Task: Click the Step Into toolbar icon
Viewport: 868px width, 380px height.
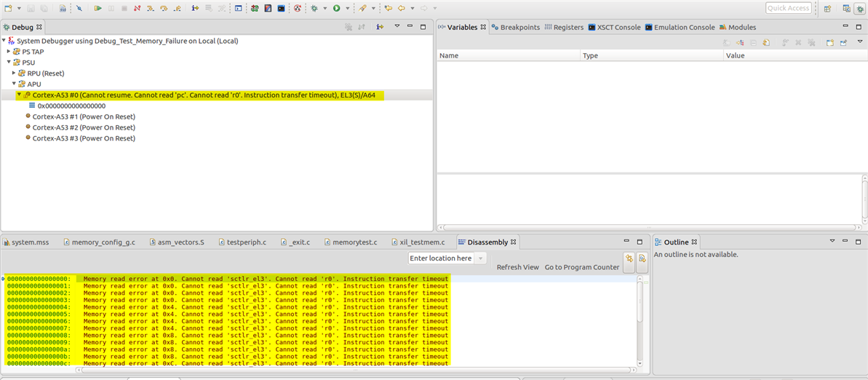Action: pos(150,8)
